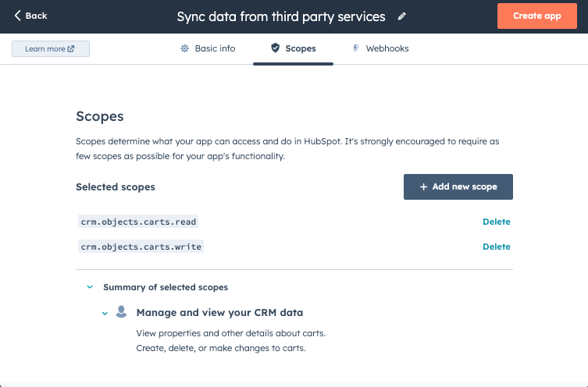Click the lightning bolt icon beside Webhooks
Screen dimensions: 588x387
(357, 48)
